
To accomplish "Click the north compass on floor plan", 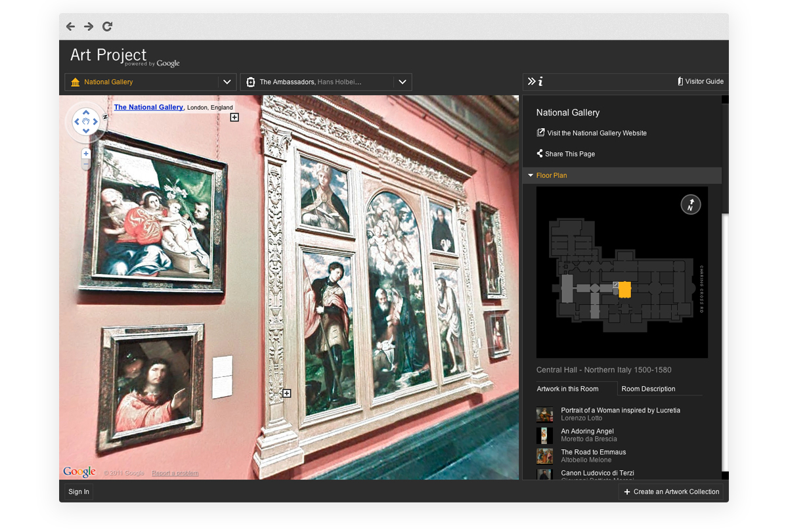I will (x=691, y=204).
